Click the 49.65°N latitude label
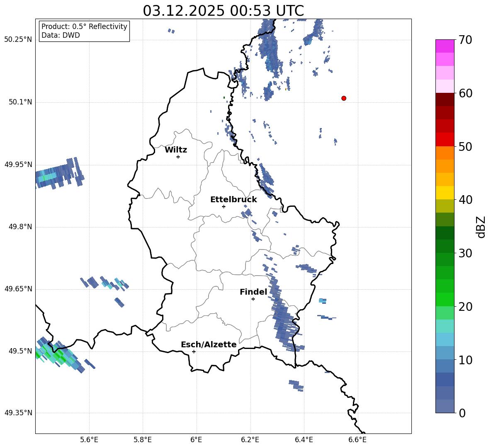Screen dimensions: 491x448 18,288
